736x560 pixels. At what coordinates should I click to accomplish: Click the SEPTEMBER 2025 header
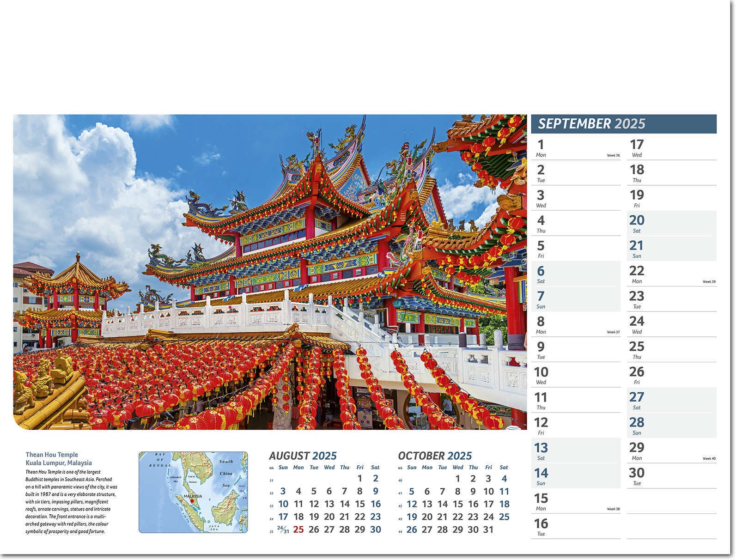tap(624, 124)
